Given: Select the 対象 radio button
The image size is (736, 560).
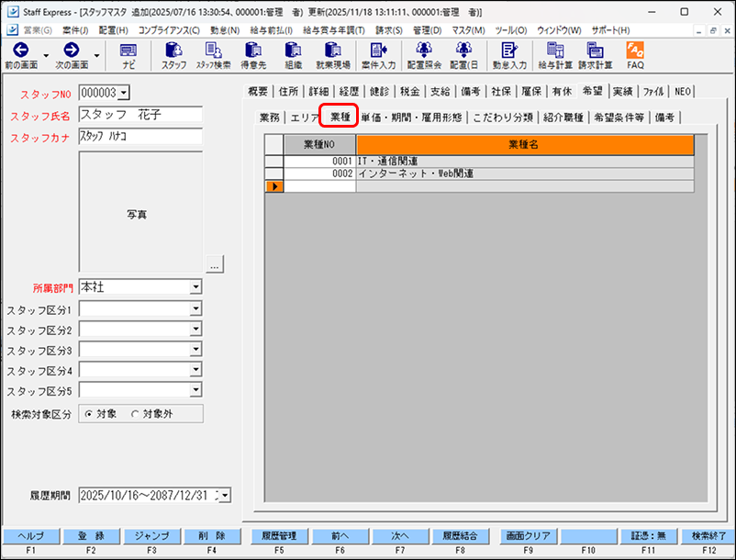Looking at the screenshot, I should click(90, 414).
